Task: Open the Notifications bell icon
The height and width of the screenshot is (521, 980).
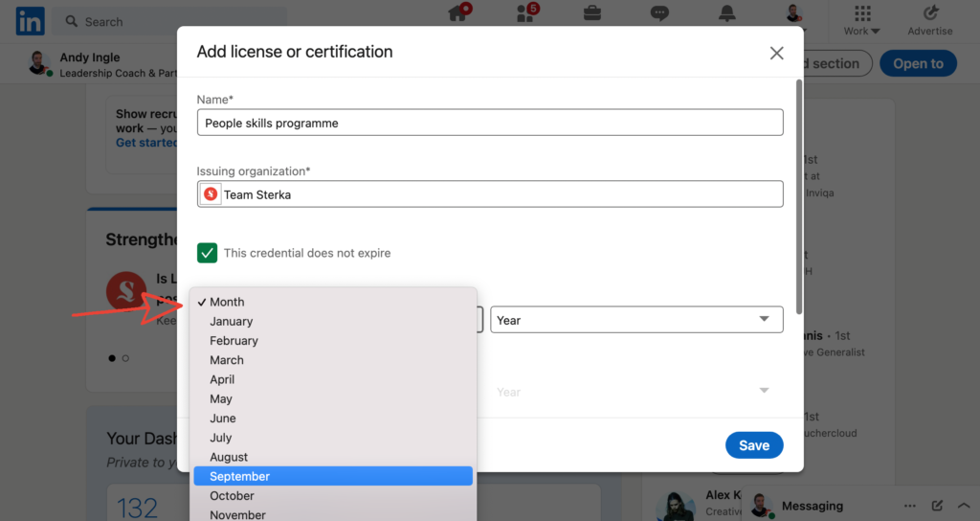Action: tap(727, 13)
